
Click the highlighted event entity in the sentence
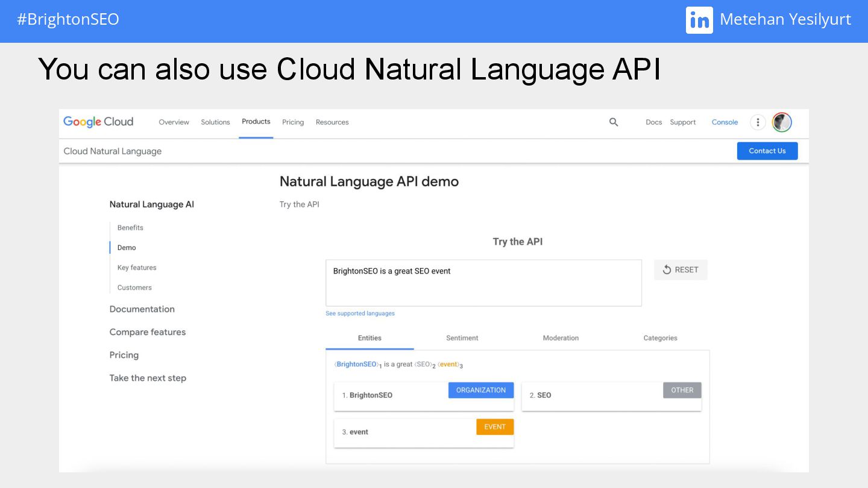click(448, 364)
